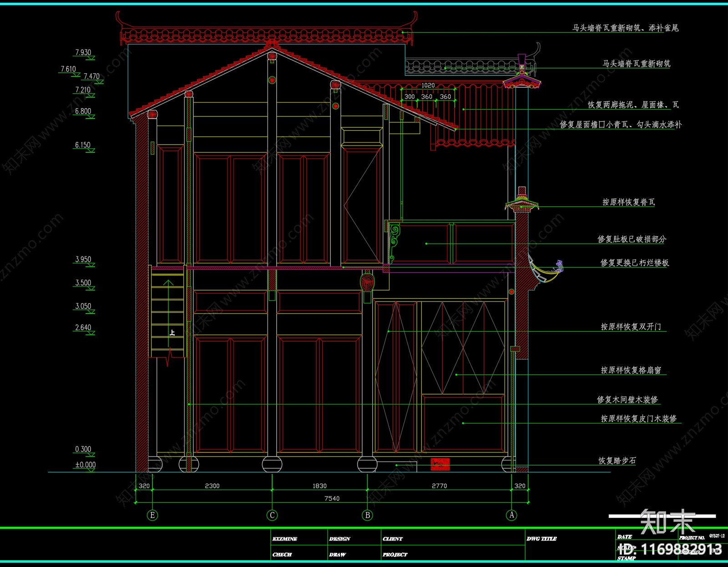Select the CLIENT title block field
728x567 pixels.
pos(393,539)
